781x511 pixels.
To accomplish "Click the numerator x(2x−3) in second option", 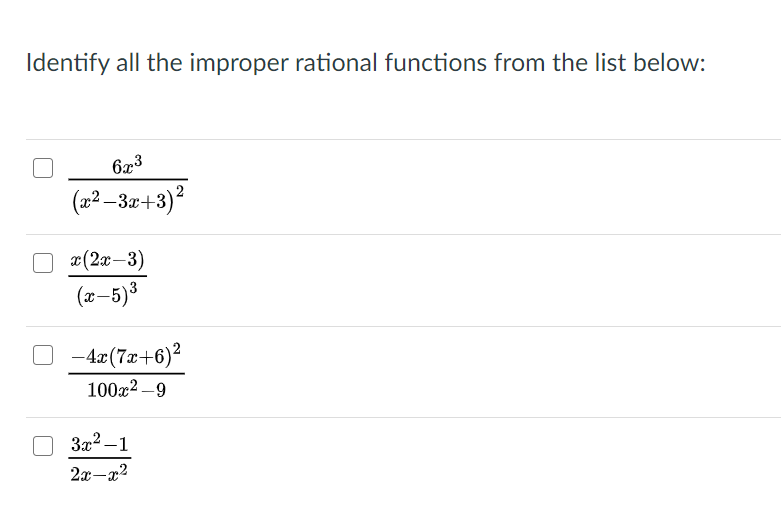I will 108,260.
